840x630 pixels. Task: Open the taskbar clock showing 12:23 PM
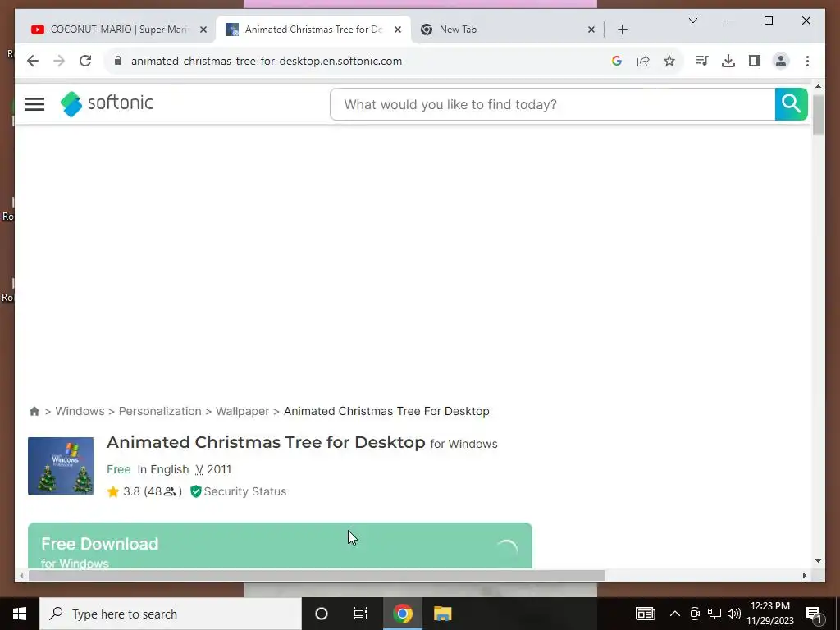coord(770,614)
